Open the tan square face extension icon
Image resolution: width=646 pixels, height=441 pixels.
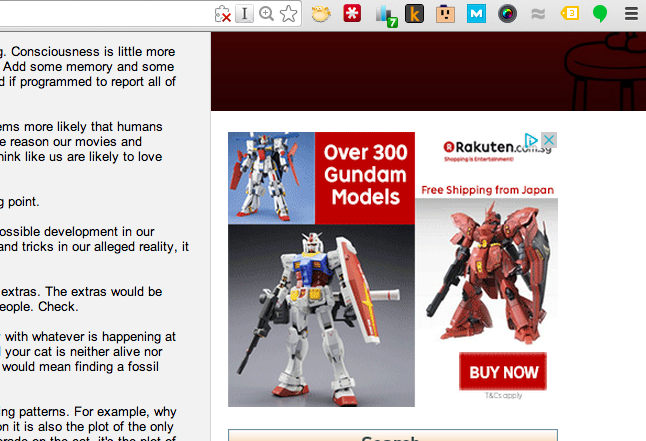(x=445, y=14)
